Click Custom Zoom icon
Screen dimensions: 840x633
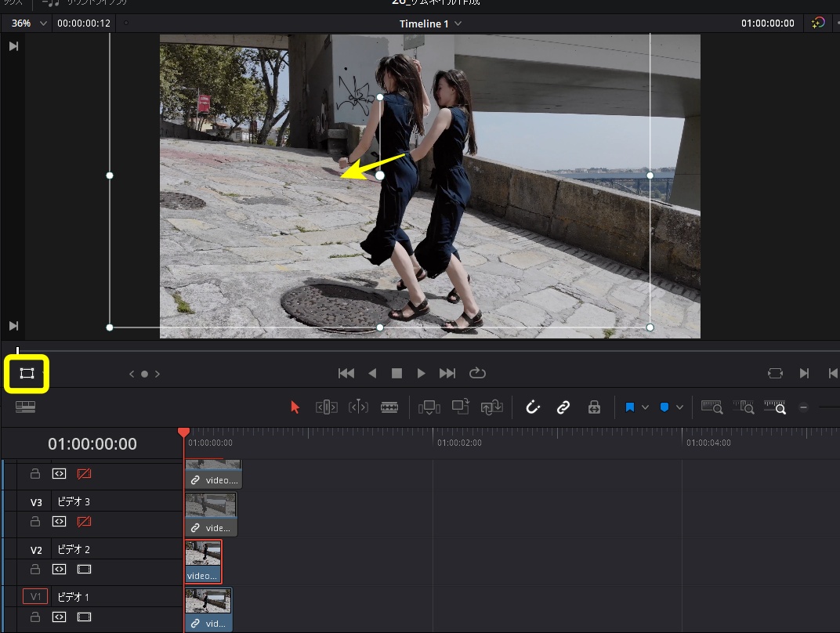tap(775, 407)
